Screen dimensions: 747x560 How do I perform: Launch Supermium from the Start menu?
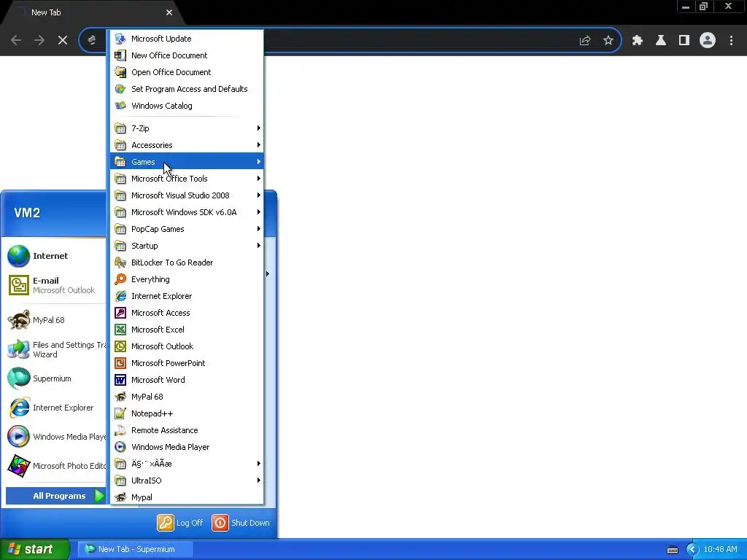[x=55, y=378]
